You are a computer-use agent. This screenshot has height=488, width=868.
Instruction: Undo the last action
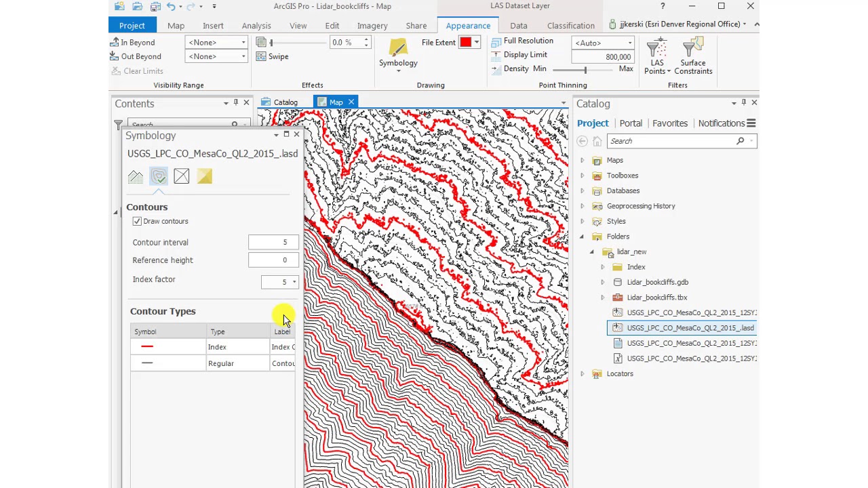[171, 6]
